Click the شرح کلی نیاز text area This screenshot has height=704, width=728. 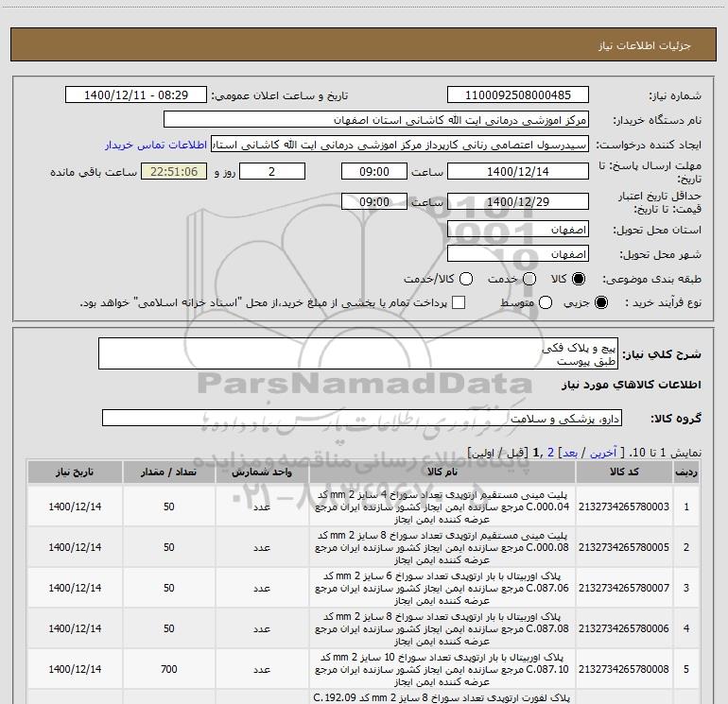tap(358, 353)
